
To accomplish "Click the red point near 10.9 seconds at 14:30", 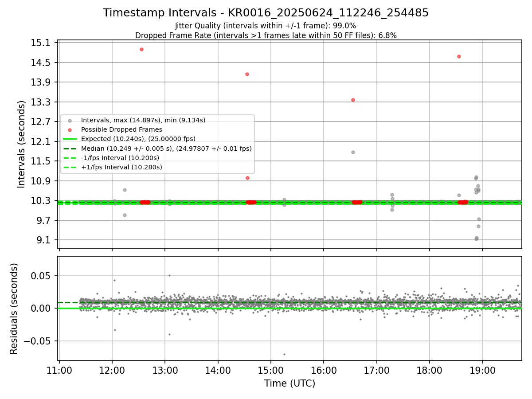I will (x=247, y=178).
